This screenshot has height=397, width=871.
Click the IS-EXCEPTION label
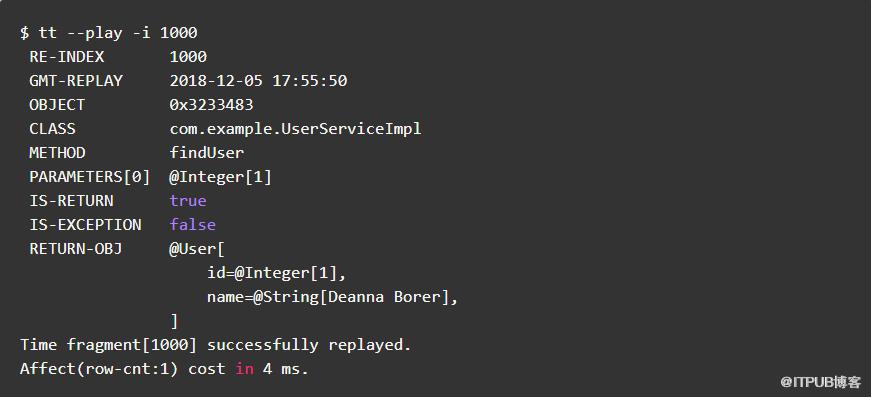(x=86, y=224)
